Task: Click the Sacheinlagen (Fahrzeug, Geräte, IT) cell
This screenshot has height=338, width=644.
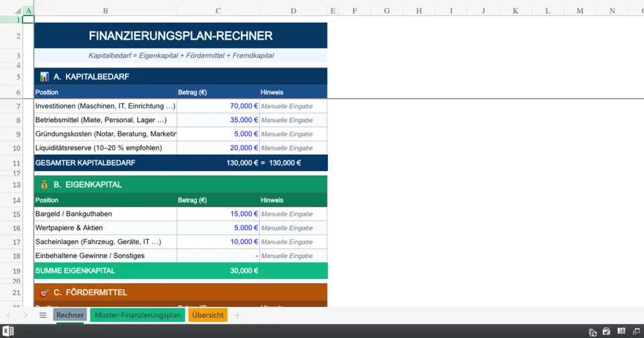Action: 105,242
